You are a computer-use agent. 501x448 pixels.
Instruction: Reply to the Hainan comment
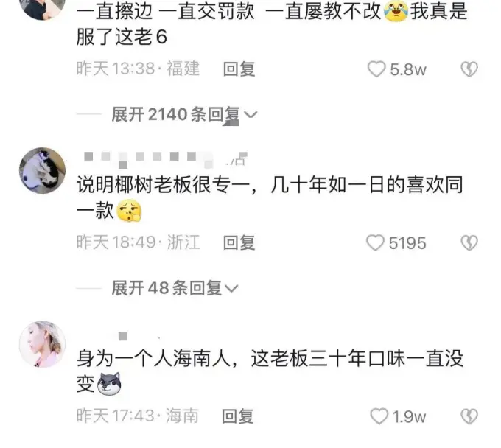[x=237, y=416]
